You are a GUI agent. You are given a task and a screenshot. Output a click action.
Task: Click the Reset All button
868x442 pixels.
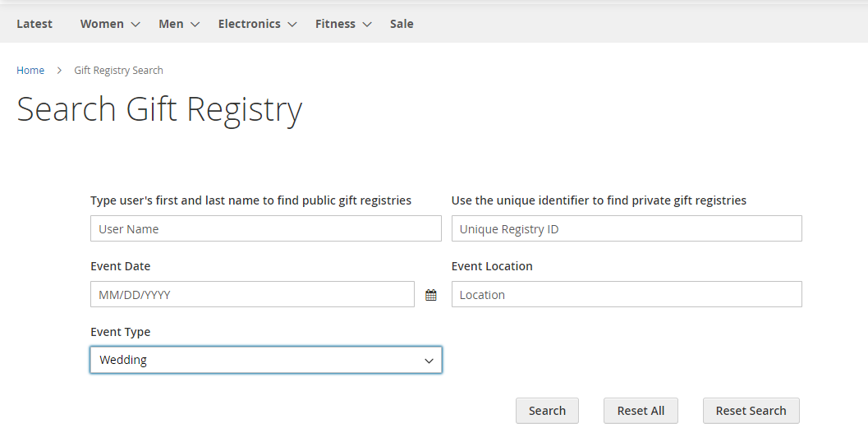[x=641, y=411]
